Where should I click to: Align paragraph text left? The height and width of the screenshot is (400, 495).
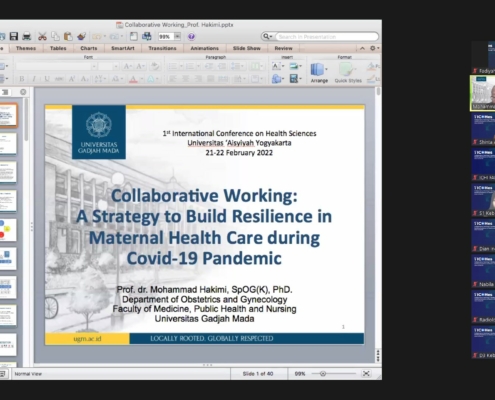point(172,79)
